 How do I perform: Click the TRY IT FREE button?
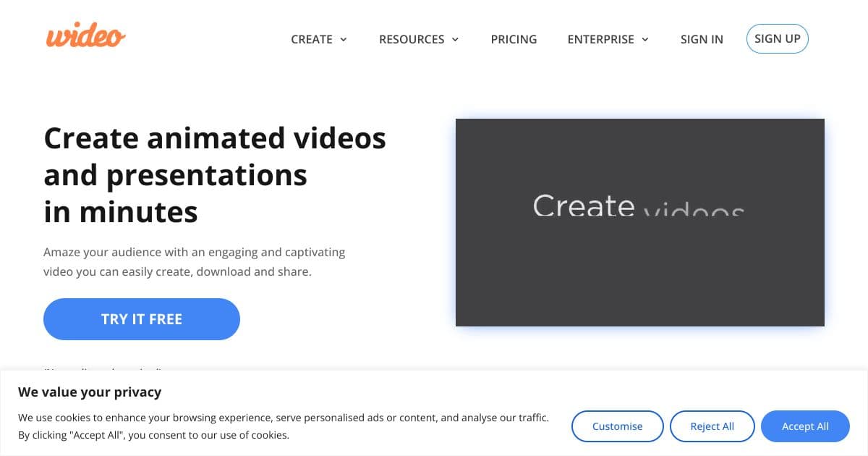tap(141, 319)
